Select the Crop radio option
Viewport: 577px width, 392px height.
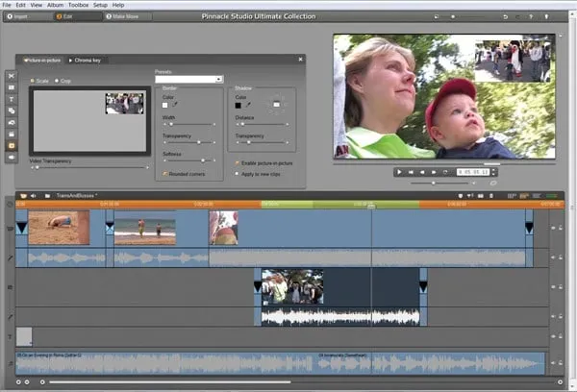[56, 81]
